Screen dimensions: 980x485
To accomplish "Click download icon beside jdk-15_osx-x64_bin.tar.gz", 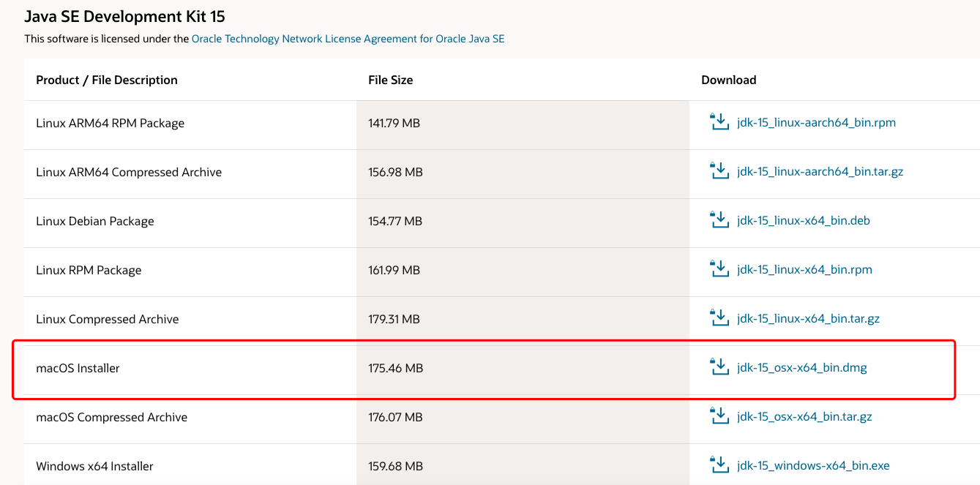I will click(720, 416).
